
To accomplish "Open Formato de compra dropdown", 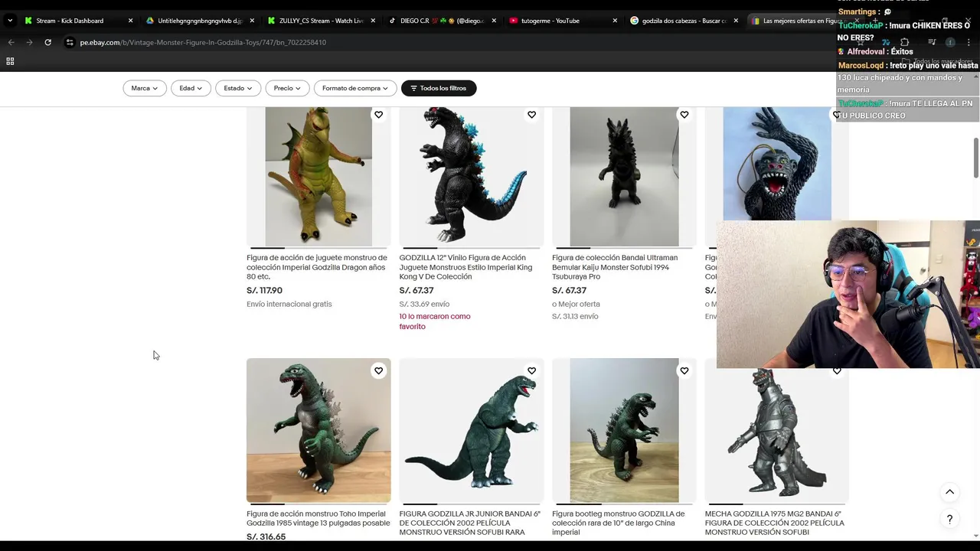I will point(355,88).
